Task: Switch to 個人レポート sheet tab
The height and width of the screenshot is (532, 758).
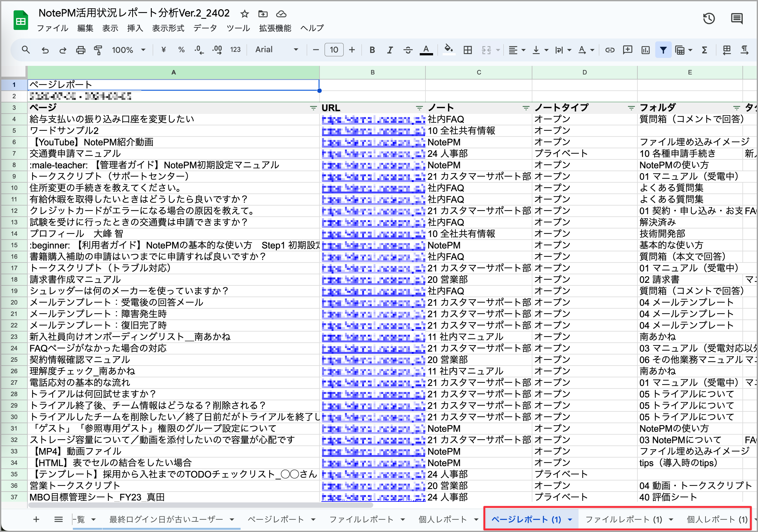Action: [442, 520]
